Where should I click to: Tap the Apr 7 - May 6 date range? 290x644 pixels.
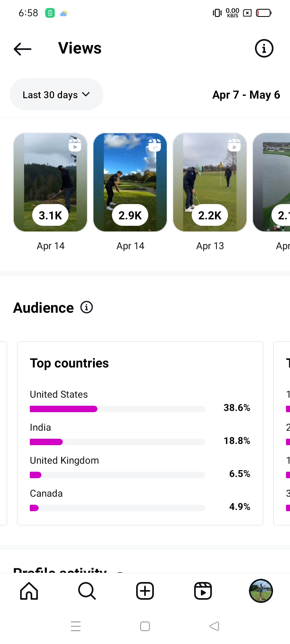tap(246, 95)
